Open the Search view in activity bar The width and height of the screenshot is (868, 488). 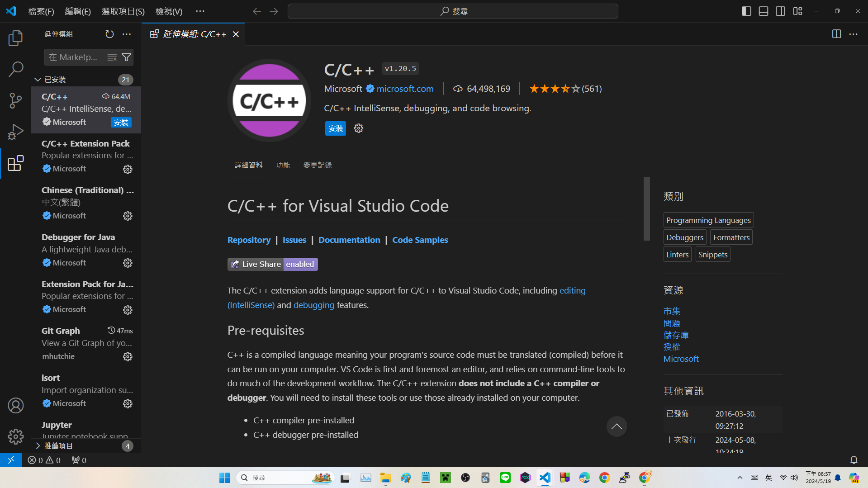click(15, 69)
